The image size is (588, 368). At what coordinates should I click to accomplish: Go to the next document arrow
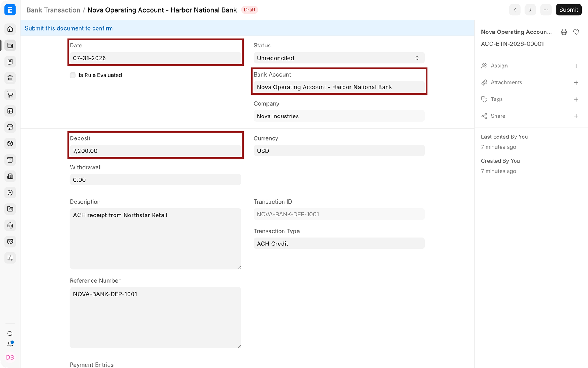point(530,10)
